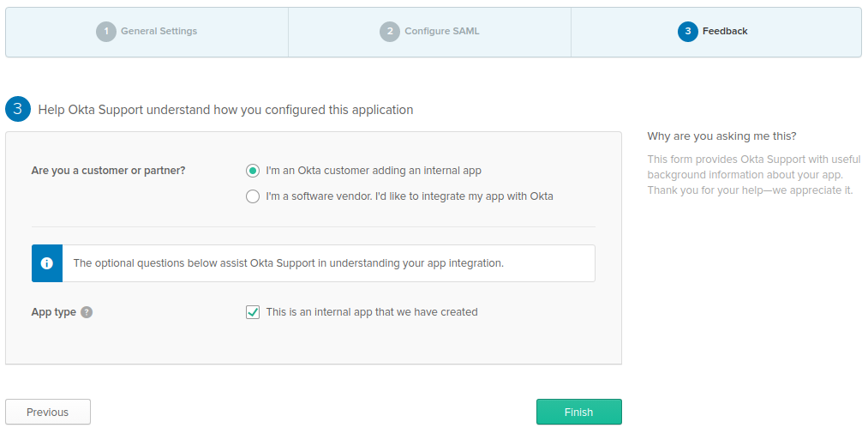Go back with the Previous button

click(x=48, y=412)
